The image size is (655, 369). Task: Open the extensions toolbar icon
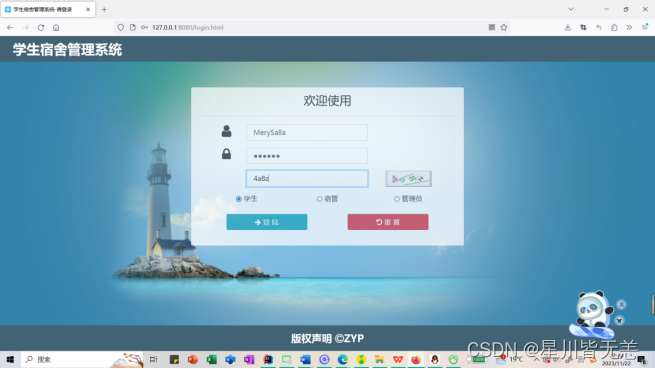click(x=614, y=28)
